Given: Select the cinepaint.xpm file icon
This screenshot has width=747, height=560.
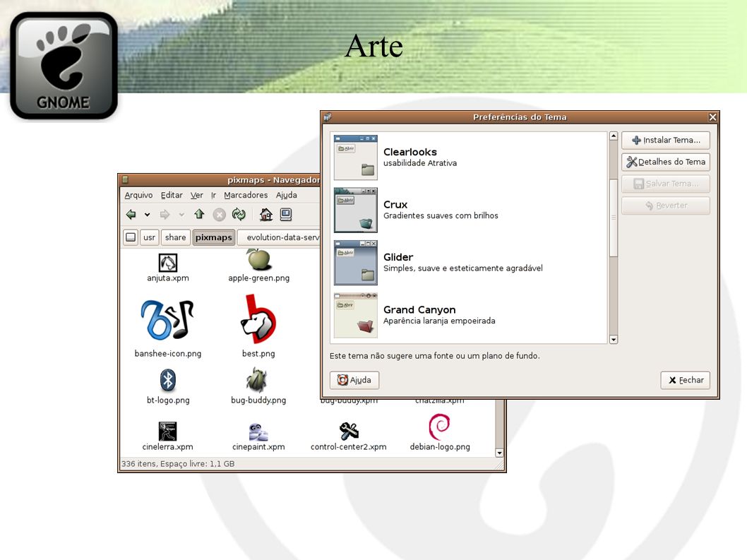Looking at the screenshot, I should [x=258, y=431].
